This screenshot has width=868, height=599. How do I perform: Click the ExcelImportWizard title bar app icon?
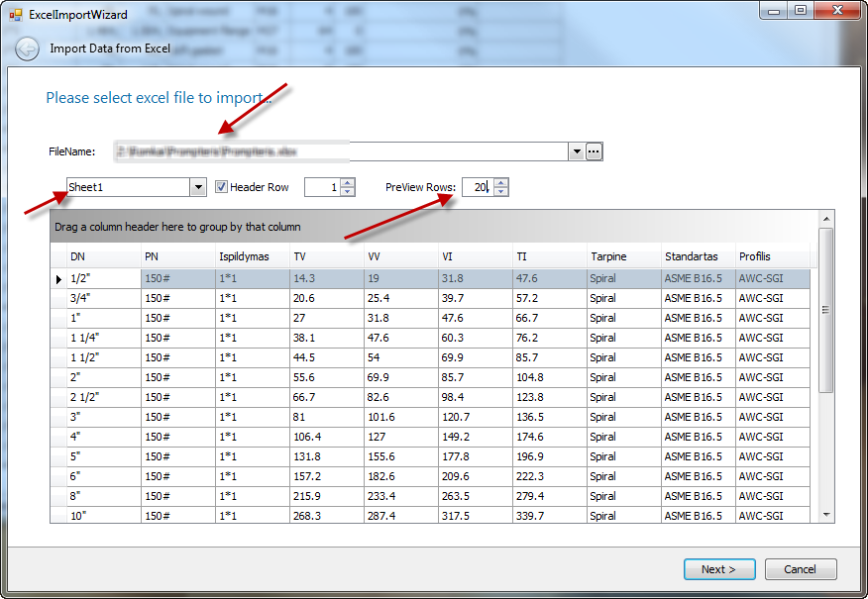tap(16, 15)
